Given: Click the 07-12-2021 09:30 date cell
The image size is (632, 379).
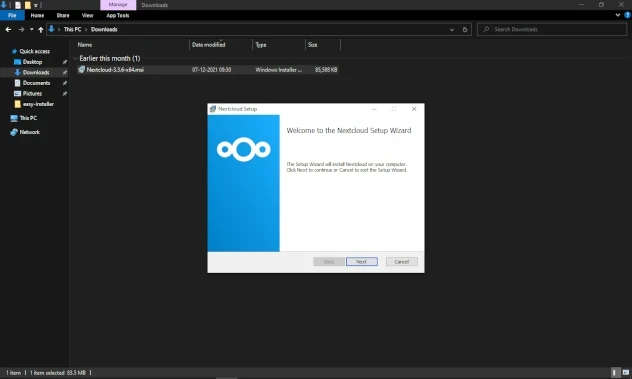Looking at the screenshot, I should tap(212, 70).
